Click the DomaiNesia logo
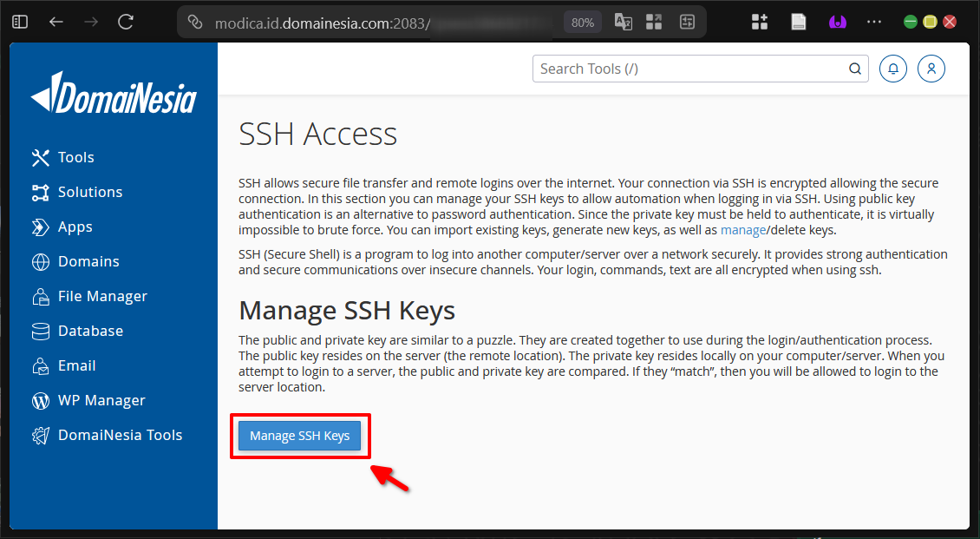The image size is (980, 539). (x=114, y=95)
